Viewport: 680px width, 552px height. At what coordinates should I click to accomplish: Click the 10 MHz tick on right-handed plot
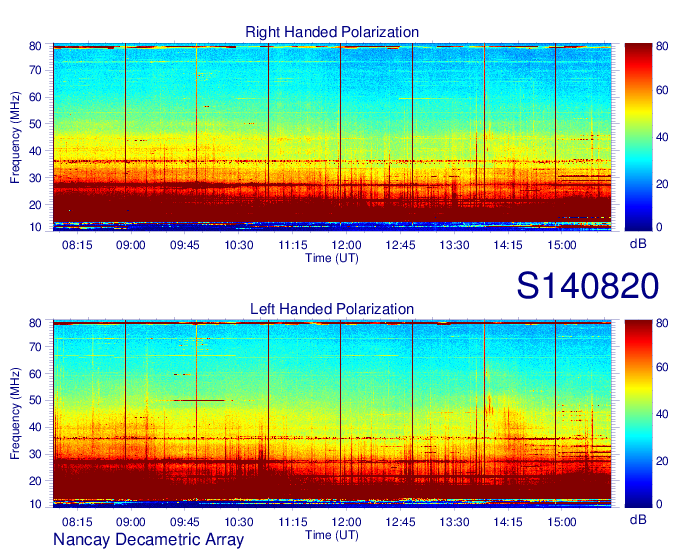(35, 227)
